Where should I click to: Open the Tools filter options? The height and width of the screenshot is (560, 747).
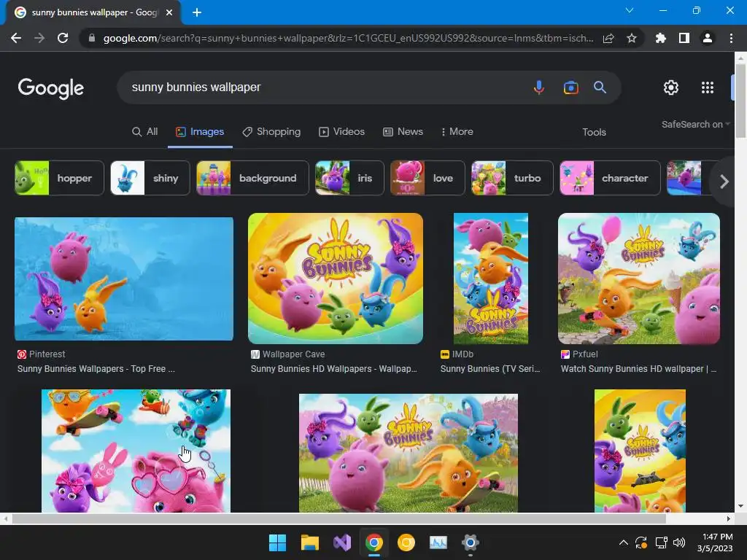tap(594, 133)
